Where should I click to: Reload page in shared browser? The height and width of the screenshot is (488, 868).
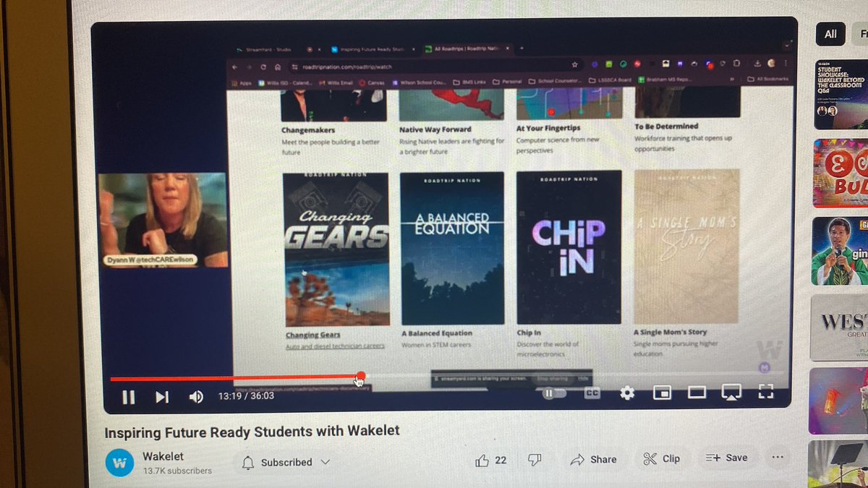point(263,67)
